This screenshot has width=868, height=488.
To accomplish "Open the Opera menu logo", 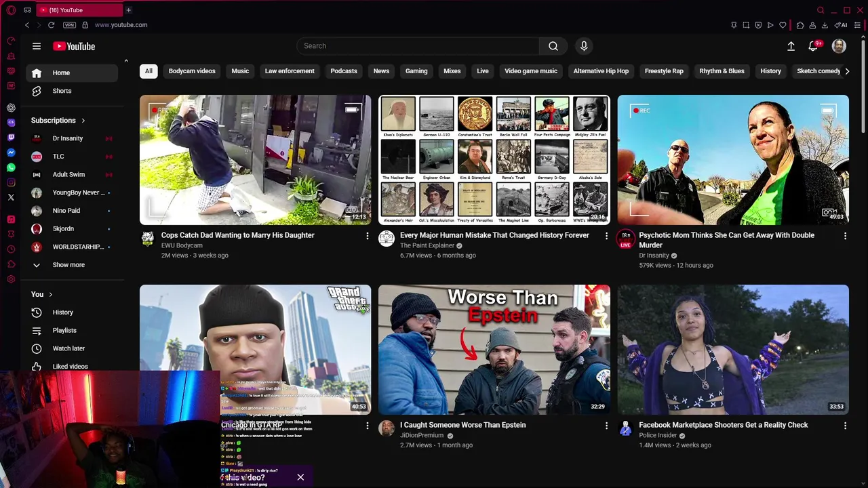I will (11, 10).
